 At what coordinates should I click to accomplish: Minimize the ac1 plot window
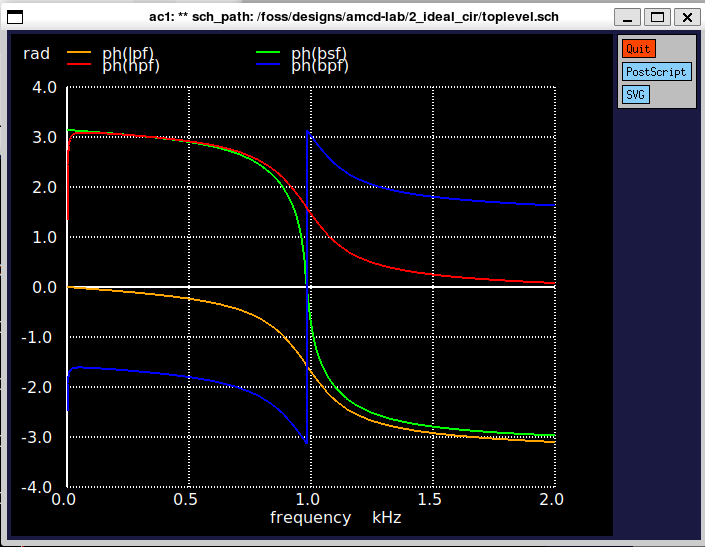point(628,17)
